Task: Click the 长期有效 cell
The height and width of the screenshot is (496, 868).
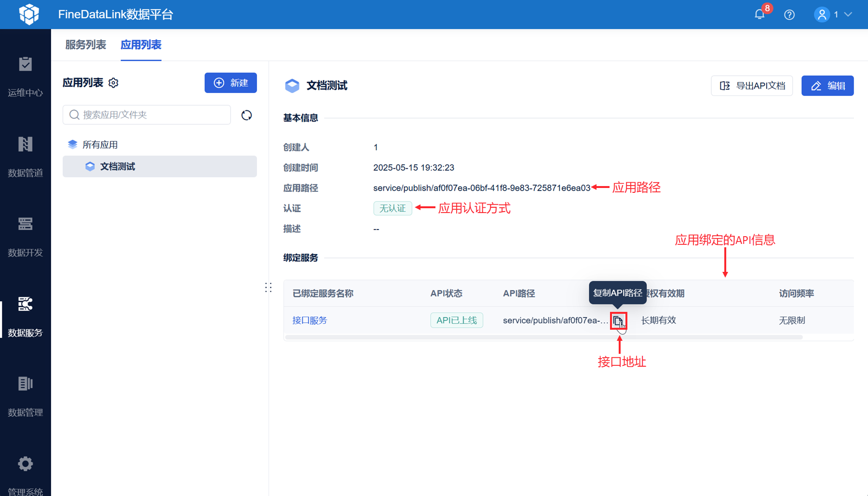Action: pos(658,321)
